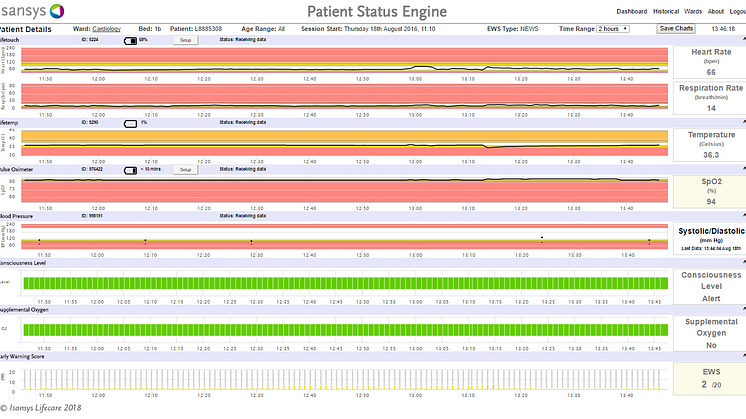The image size is (746, 419).
Task: Click the heart rate trend chart
Action: 344,61
